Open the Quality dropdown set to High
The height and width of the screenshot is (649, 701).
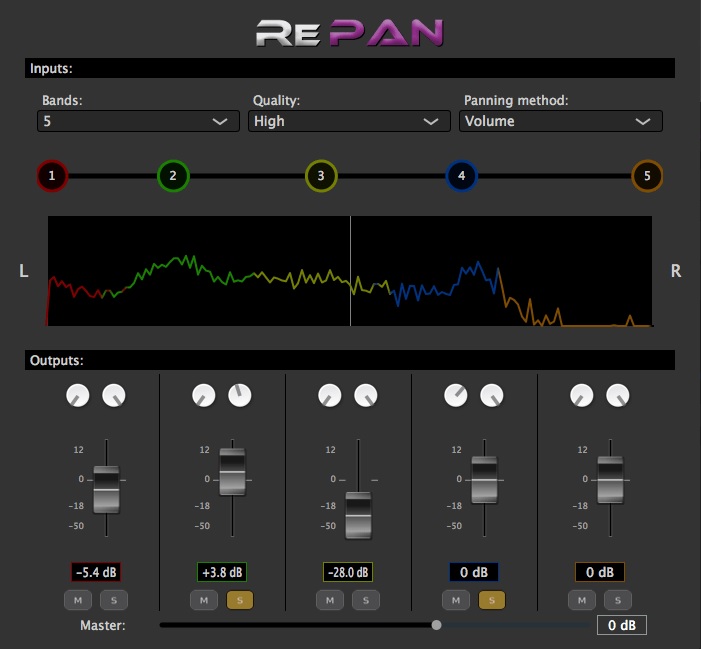point(349,121)
